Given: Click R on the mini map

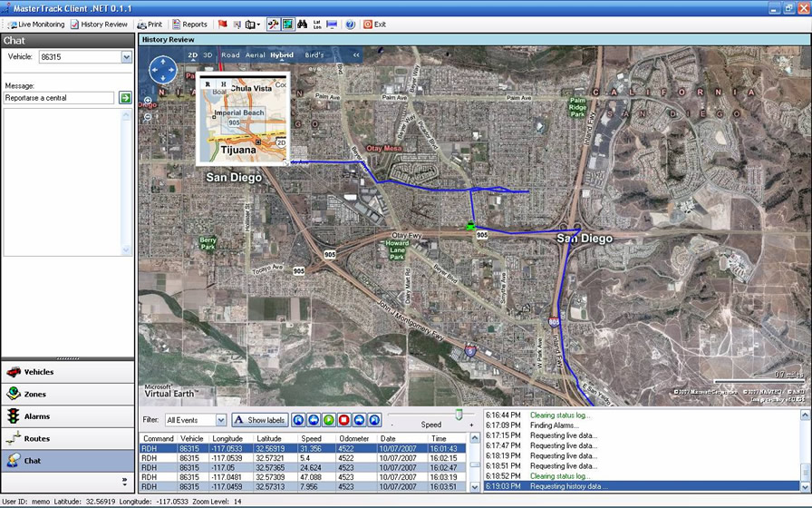Looking at the screenshot, I should 208,84.
